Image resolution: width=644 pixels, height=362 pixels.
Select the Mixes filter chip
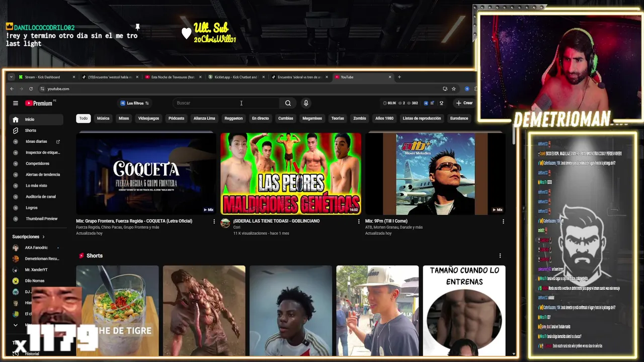pyautogui.click(x=124, y=119)
